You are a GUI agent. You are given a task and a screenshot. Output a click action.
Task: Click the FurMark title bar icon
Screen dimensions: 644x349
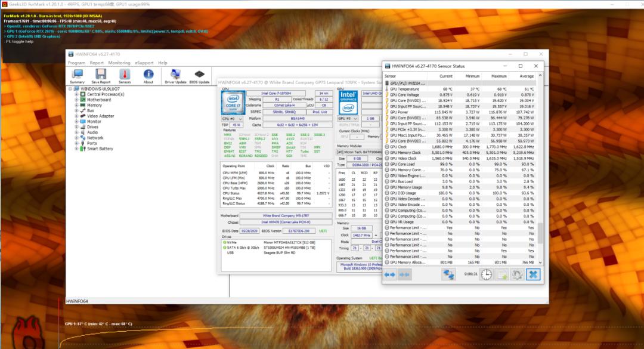(5, 4)
